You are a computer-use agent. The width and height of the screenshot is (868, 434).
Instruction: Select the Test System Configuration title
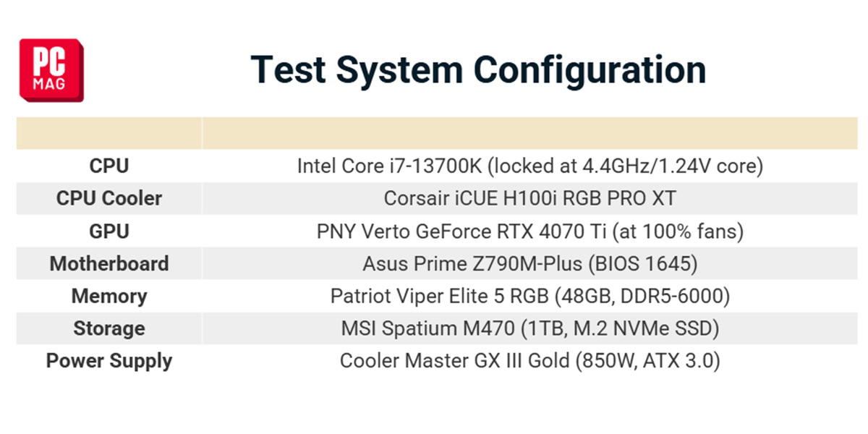pyautogui.click(x=478, y=70)
